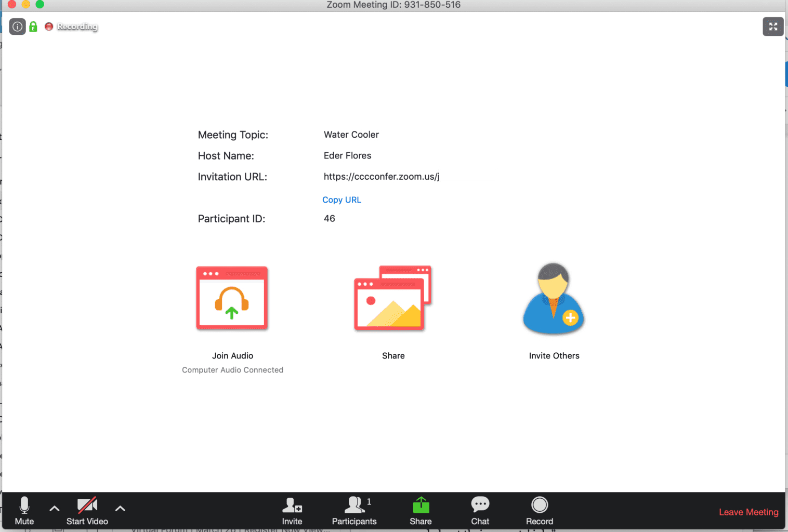
Task: Toggle fullscreen mode
Action: [773, 26]
